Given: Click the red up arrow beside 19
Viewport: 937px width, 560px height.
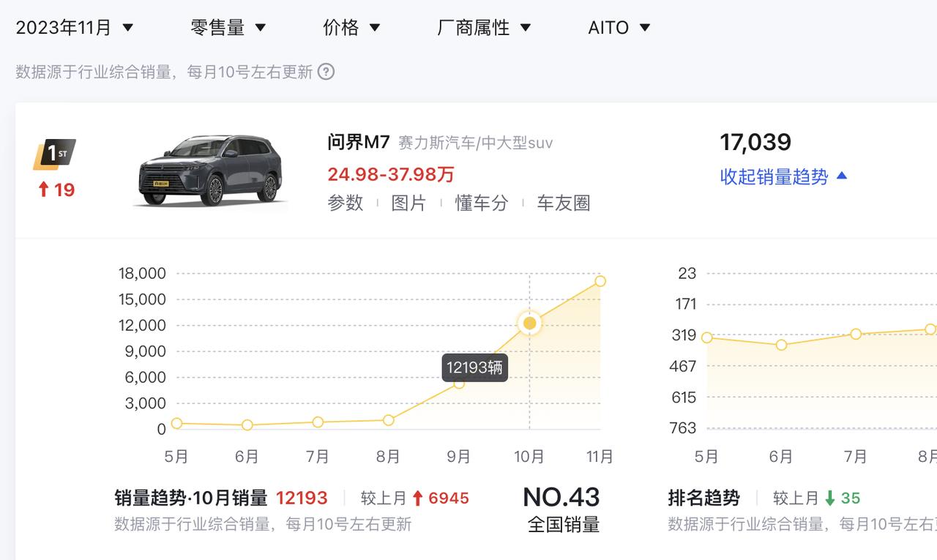Looking at the screenshot, I should click(x=43, y=190).
